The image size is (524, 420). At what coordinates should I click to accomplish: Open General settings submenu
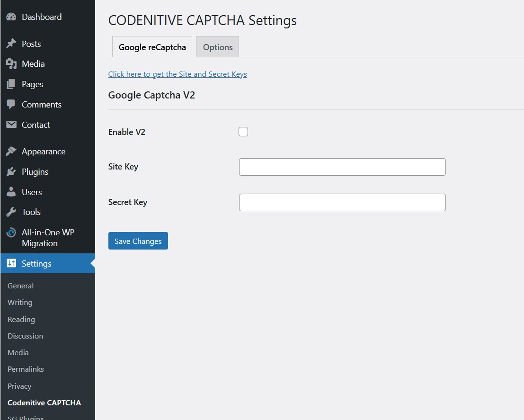pyautogui.click(x=21, y=286)
